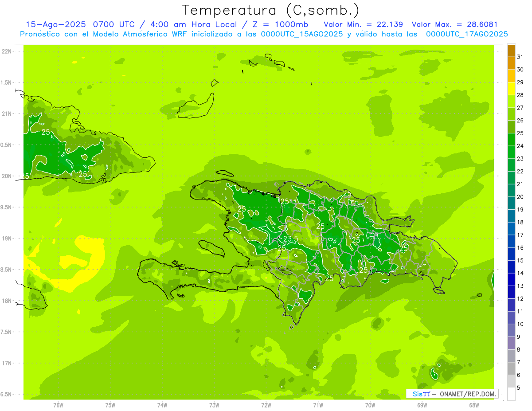Click the teal legend swatch between 19 and 20
The width and height of the screenshot is (532, 411).
coord(511,203)
